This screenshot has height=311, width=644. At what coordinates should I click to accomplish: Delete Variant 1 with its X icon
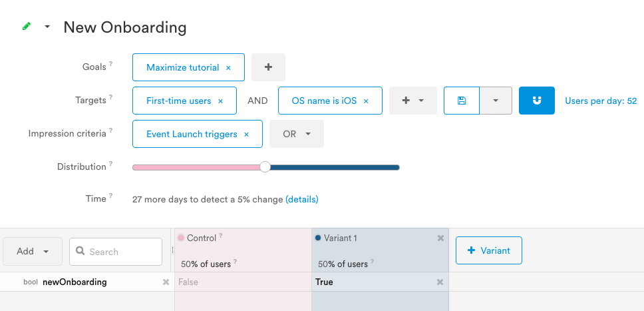(440, 238)
